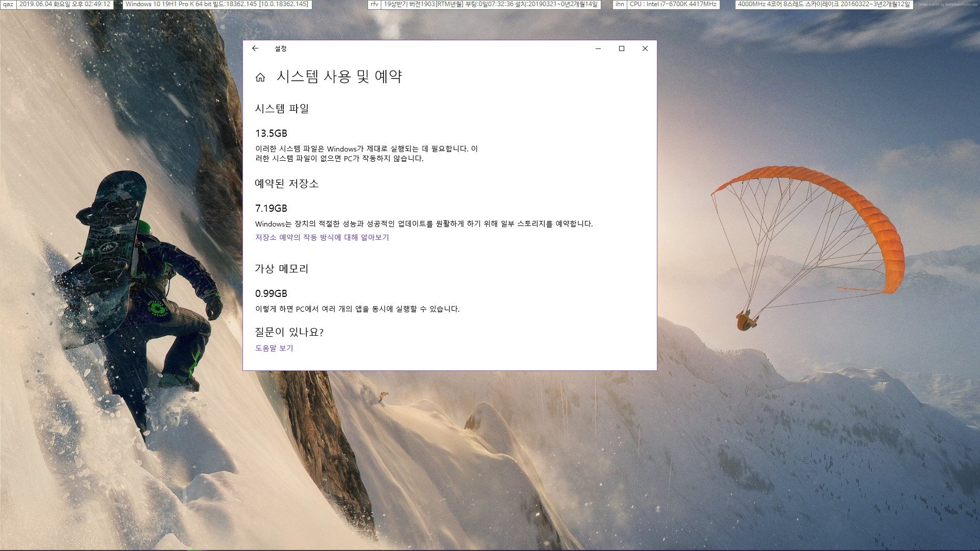Go back with the arrow in Settings

pos(255,48)
